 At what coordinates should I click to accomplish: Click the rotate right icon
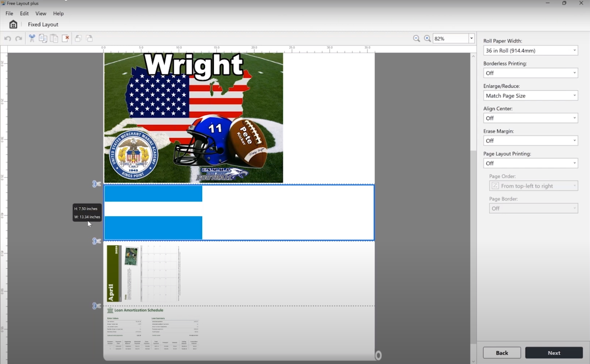click(x=89, y=38)
